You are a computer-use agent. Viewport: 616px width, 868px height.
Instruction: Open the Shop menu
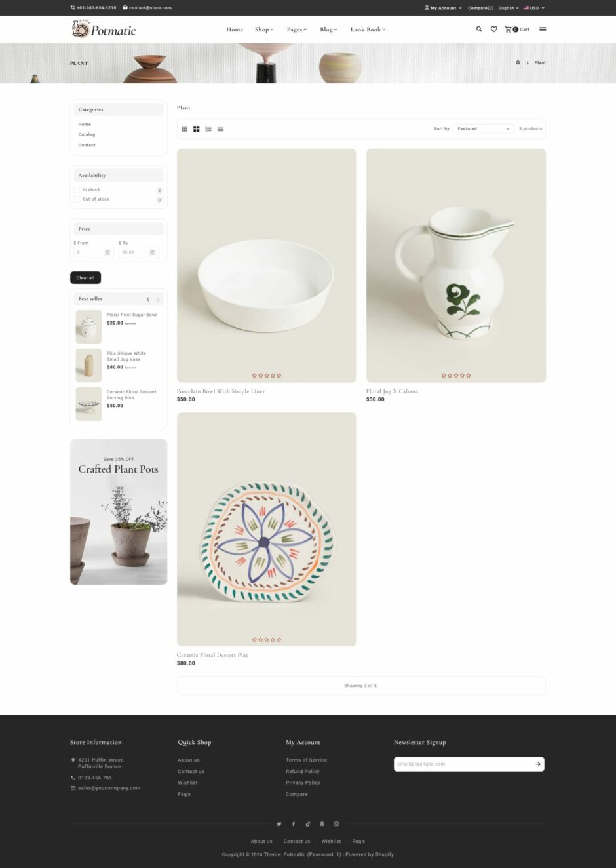tap(264, 30)
